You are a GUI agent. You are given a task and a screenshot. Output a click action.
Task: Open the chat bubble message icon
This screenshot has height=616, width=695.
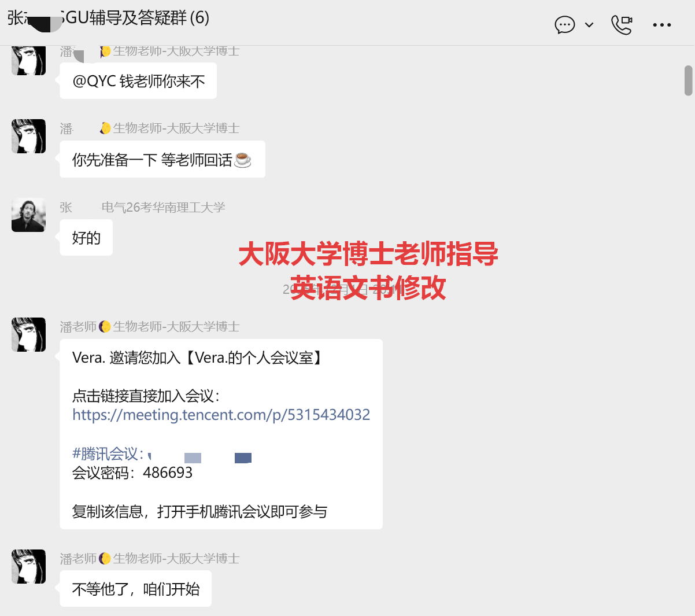point(564,25)
